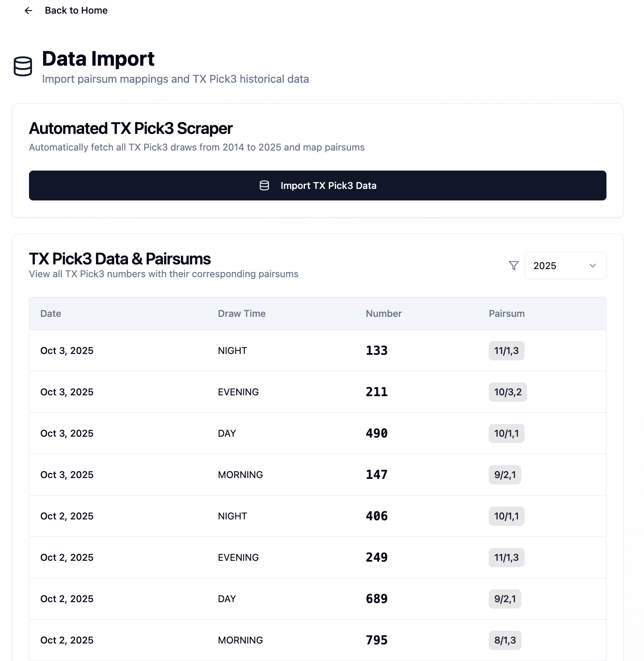Click the Number column header
Image resolution: width=644 pixels, height=661 pixels.
pyautogui.click(x=383, y=313)
